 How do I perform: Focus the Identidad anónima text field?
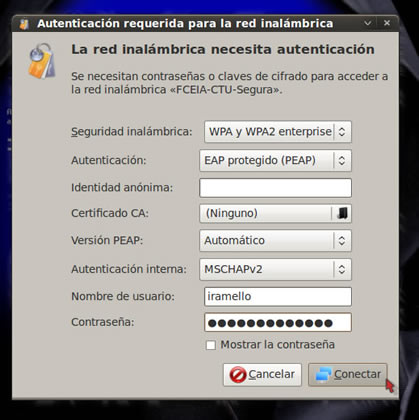tap(275, 188)
